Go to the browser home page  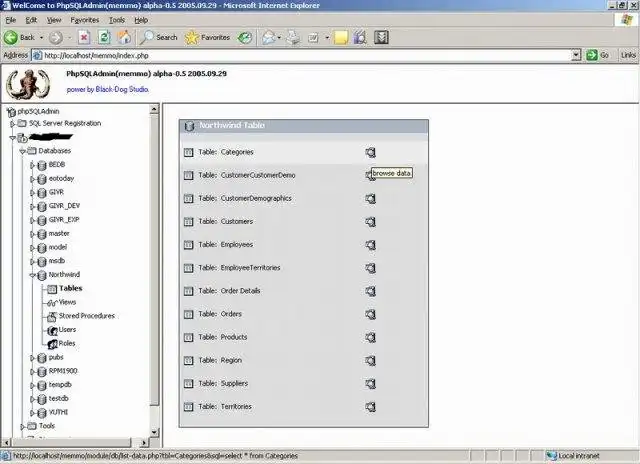(x=124, y=38)
